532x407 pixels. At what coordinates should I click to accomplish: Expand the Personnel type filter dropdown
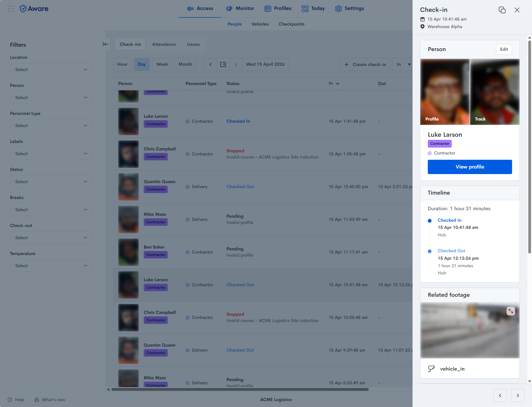51,125
